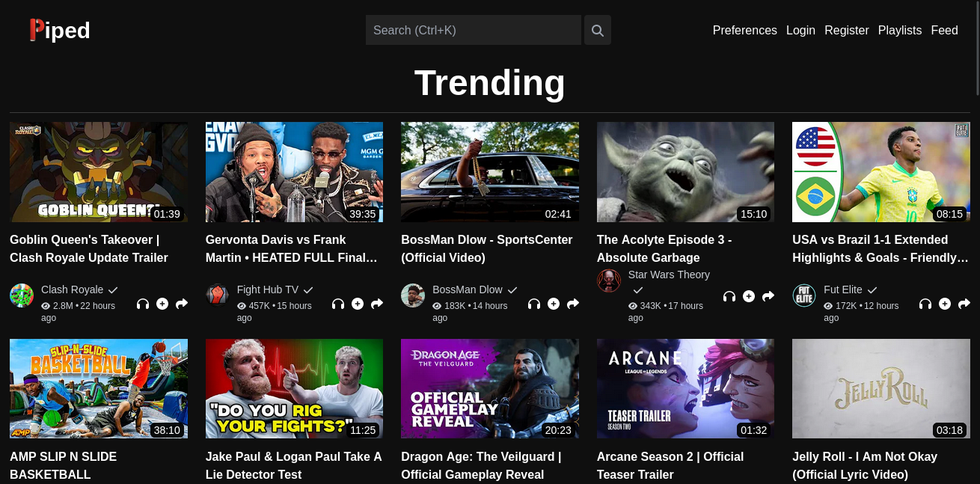Focus the search input field
Screen dimensions: 980x484
473,30
